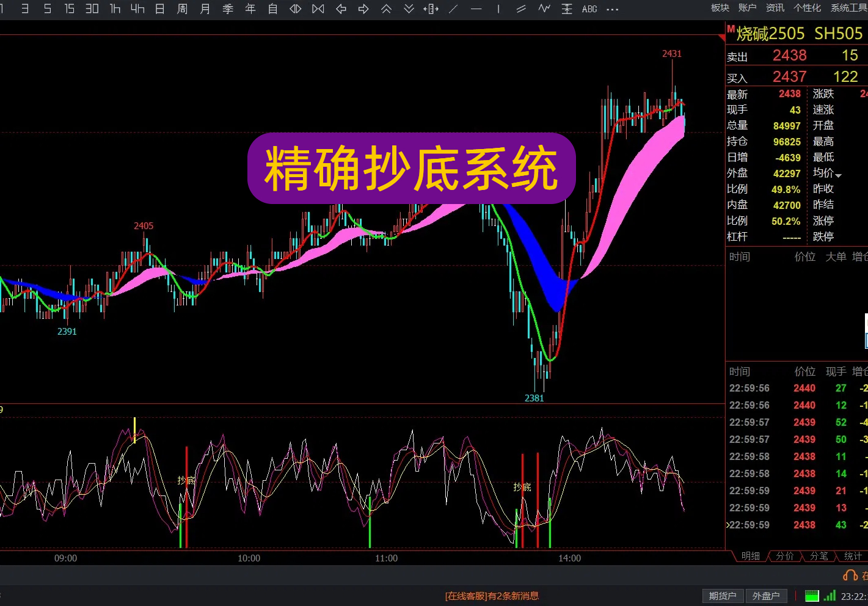Click the 烧碱2505 contract title
This screenshot has width=868, height=606.
tap(770, 34)
